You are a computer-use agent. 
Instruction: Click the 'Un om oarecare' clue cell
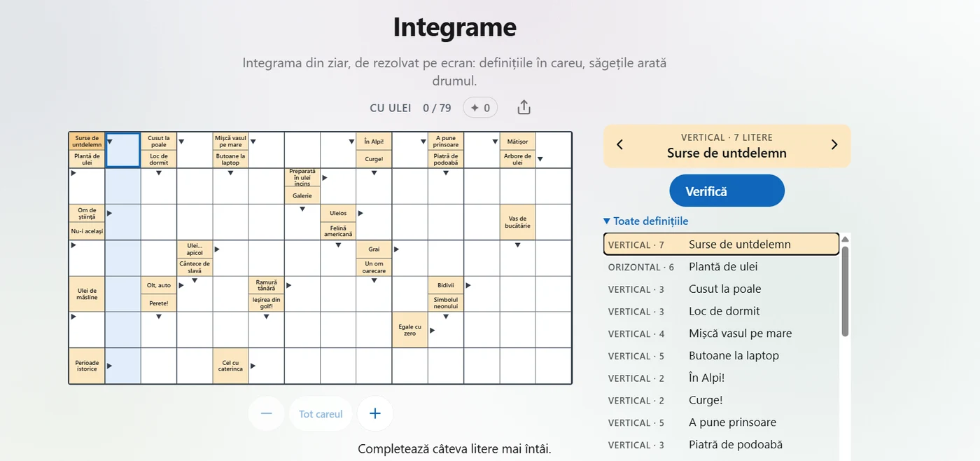pyautogui.click(x=374, y=267)
